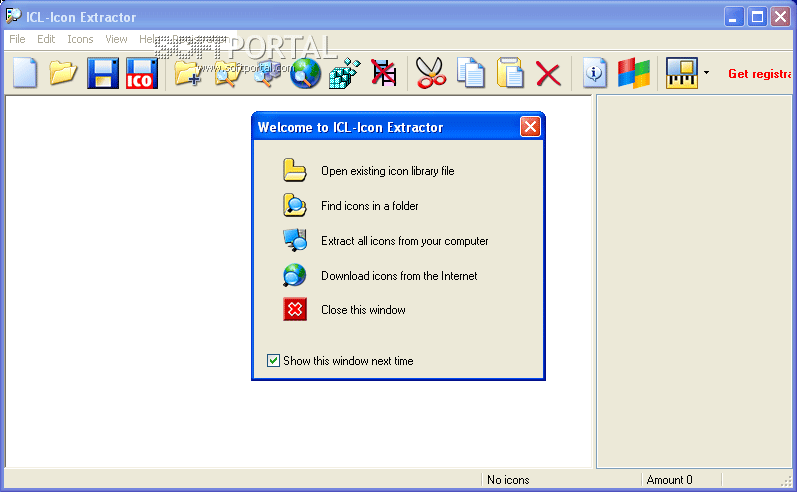Click the folder magnifier icon in Welcome dialog
The image size is (797, 492).
[x=295, y=205]
